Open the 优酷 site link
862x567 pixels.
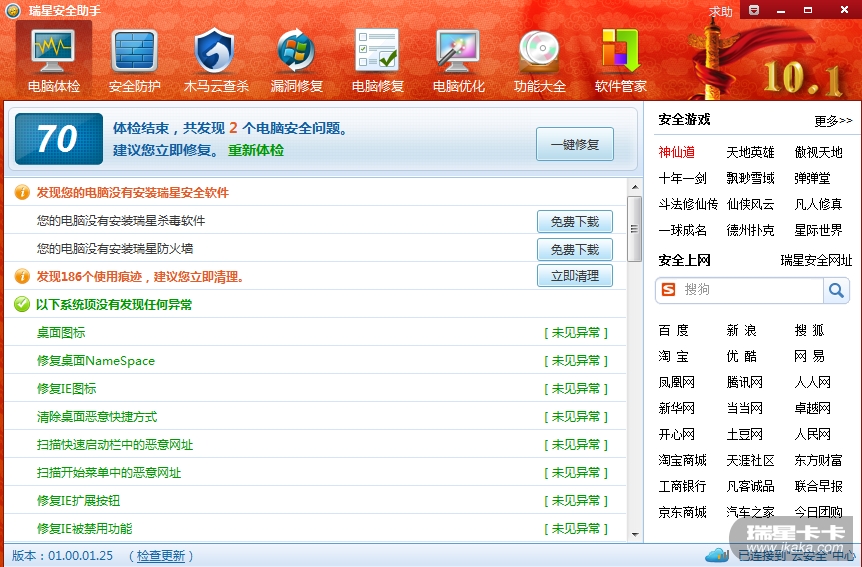742,356
